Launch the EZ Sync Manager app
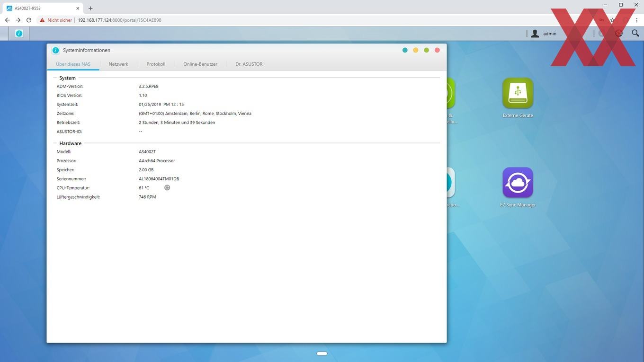The height and width of the screenshot is (362, 644). tap(518, 183)
